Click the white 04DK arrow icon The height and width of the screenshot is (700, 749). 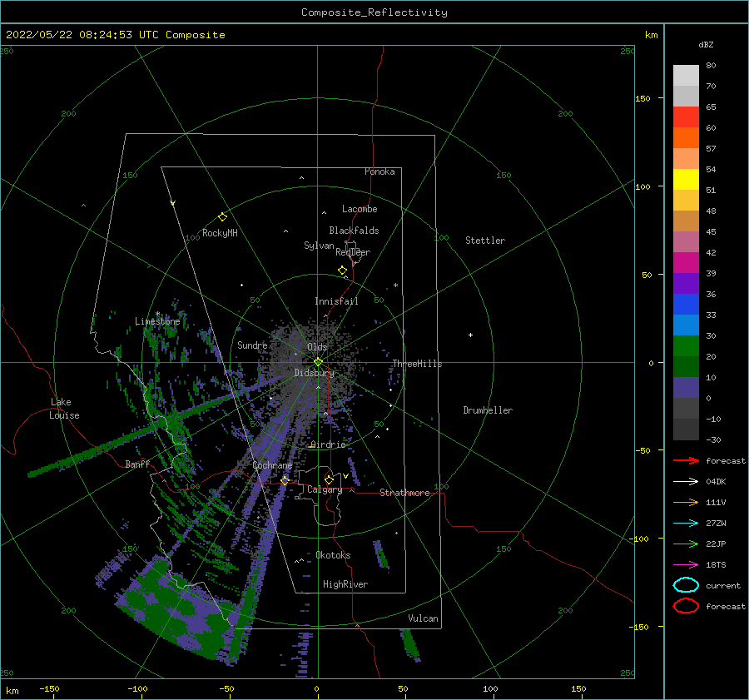686,481
